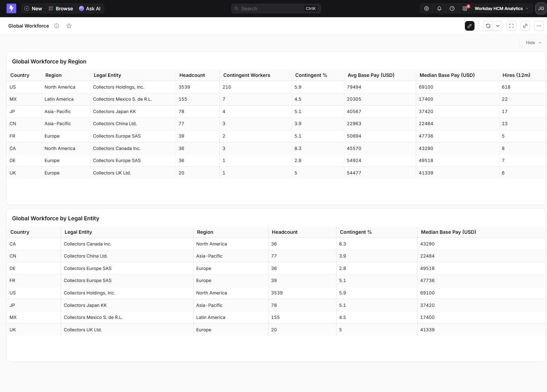Open more options ellipsis menu
547x392 pixels.
point(539,26)
